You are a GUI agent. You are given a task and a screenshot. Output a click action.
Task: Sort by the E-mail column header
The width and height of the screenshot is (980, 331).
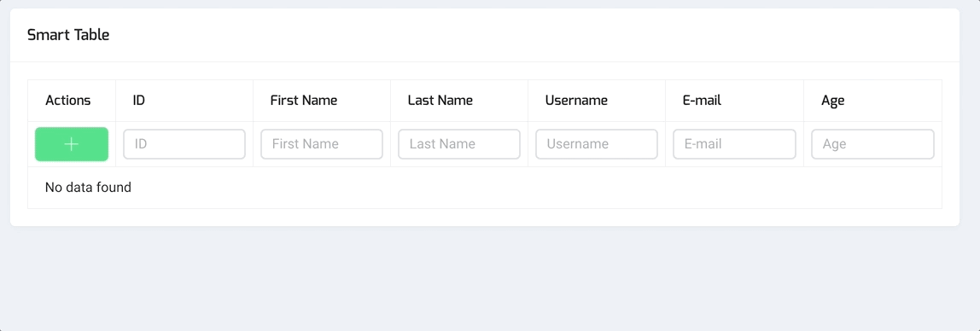pos(702,100)
